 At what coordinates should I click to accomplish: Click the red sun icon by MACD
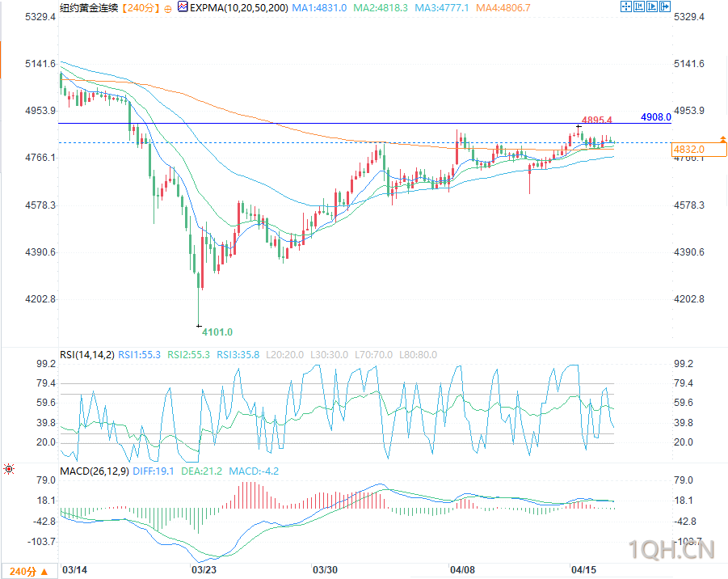pyautogui.click(x=9, y=469)
